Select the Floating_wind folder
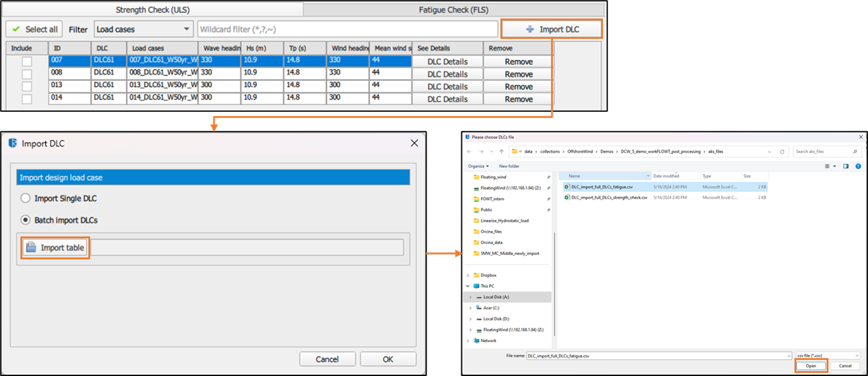 click(x=493, y=177)
